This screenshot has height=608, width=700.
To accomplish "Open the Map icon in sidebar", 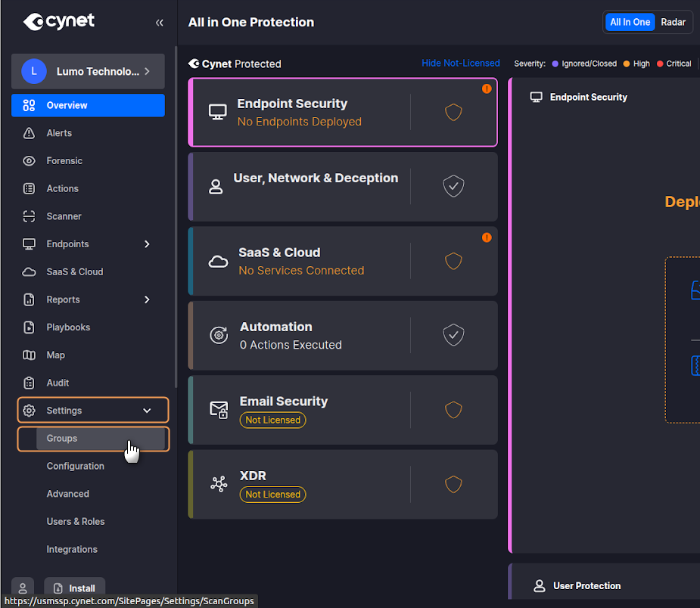I will pyautogui.click(x=30, y=355).
